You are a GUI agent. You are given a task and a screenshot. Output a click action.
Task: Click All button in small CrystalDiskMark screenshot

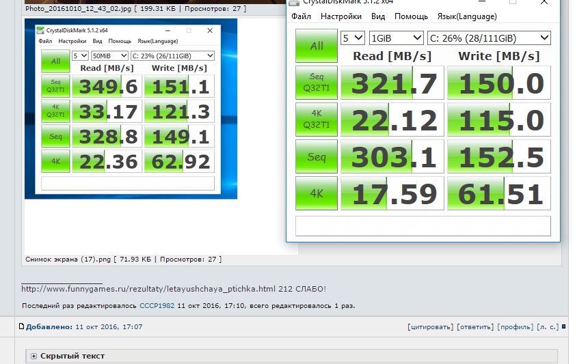[x=55, y=61]
